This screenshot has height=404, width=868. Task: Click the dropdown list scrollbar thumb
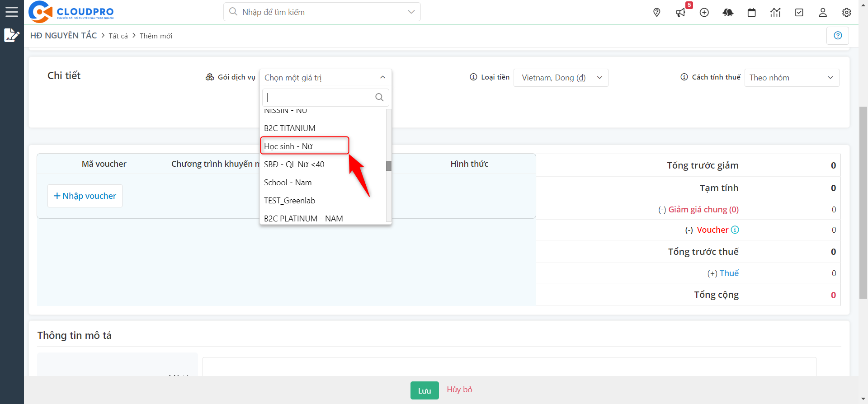click(x=389, y=166)
